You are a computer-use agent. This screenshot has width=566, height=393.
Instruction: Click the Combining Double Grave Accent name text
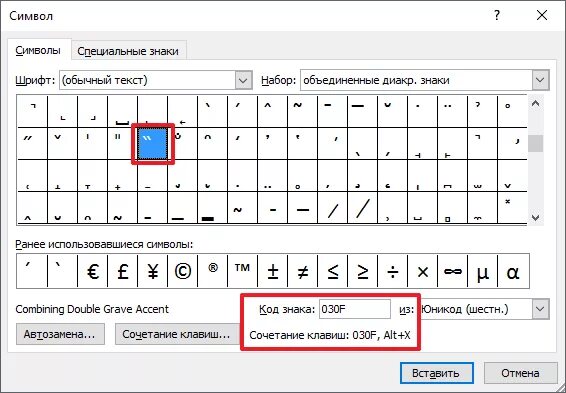coord(92,309)
